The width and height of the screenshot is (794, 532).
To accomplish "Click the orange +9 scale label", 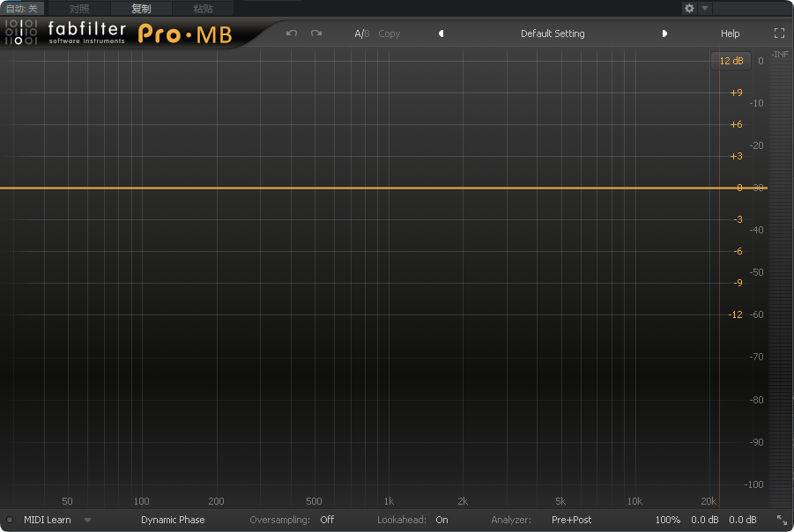I will [x=736, y=92].
